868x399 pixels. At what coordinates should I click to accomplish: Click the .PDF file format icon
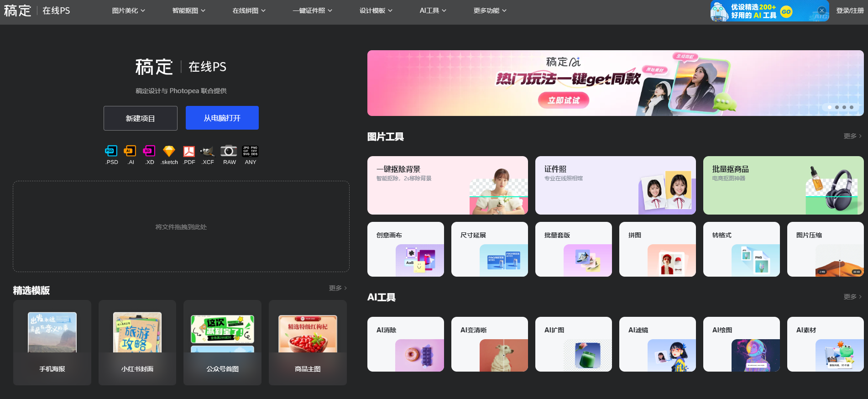189,151
